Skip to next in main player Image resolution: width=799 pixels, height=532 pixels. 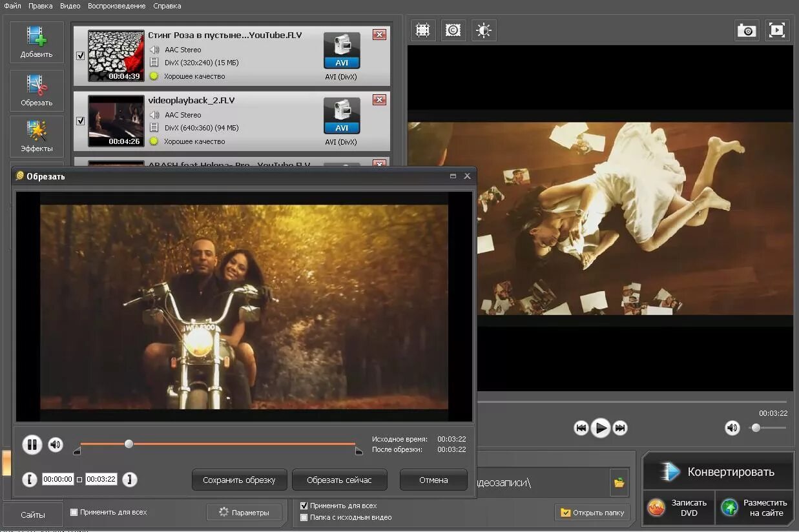coord(620,427)
